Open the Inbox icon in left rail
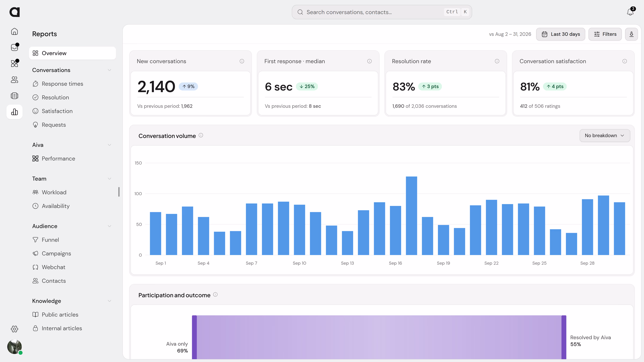 14,47
